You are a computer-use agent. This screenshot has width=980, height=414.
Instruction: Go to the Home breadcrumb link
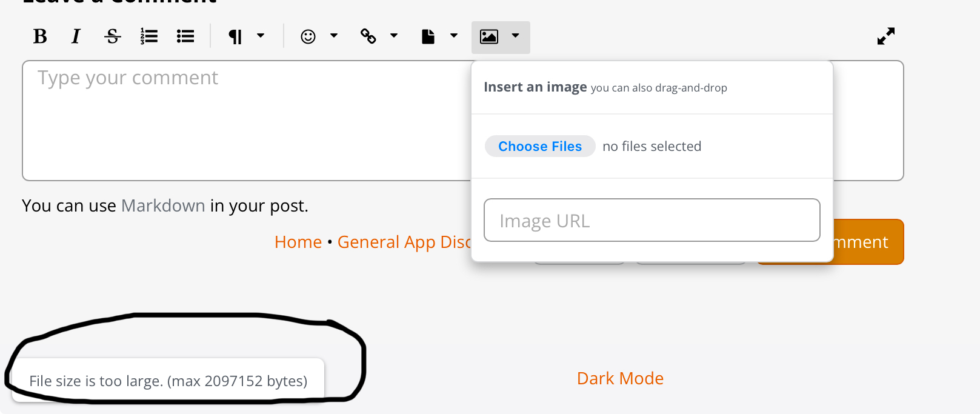tap(298, 242)
